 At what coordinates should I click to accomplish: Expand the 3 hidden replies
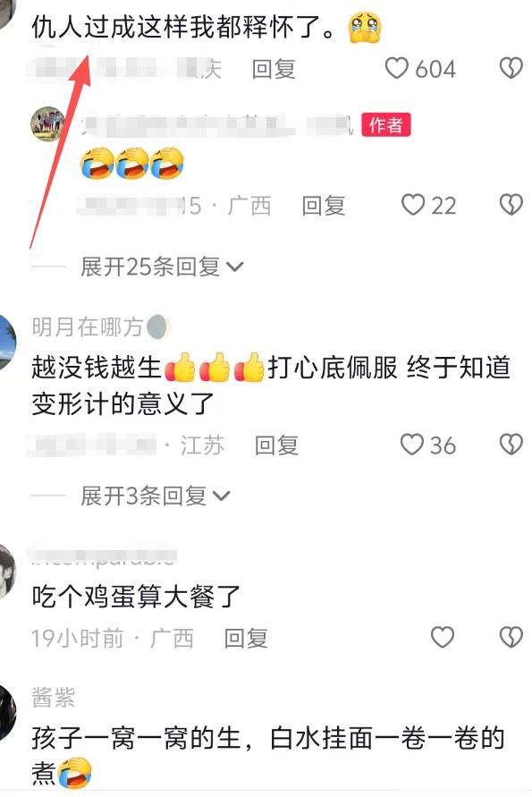pyautogui.click(x=155, y=496)
